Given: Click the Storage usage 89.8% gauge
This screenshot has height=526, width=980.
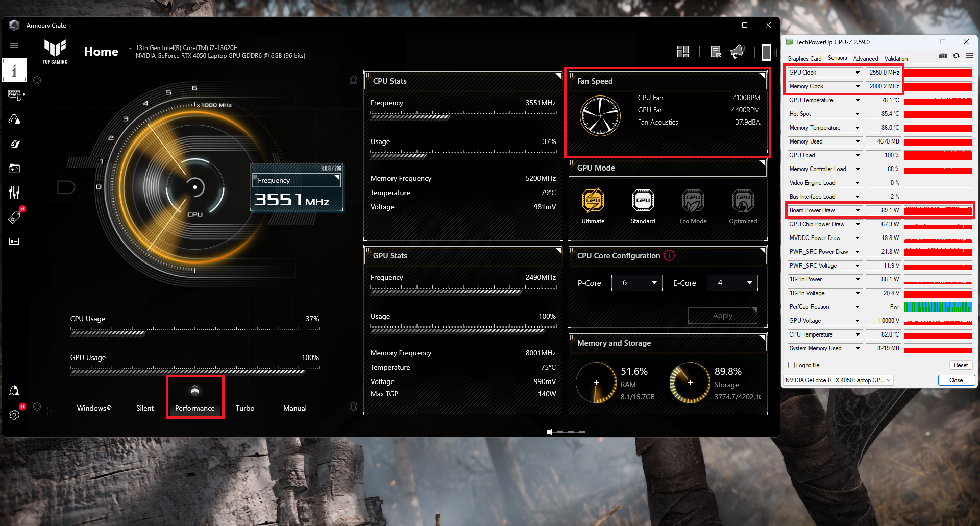Looking at the screenshot, I should pyautogui.click(x=690, y=382).
